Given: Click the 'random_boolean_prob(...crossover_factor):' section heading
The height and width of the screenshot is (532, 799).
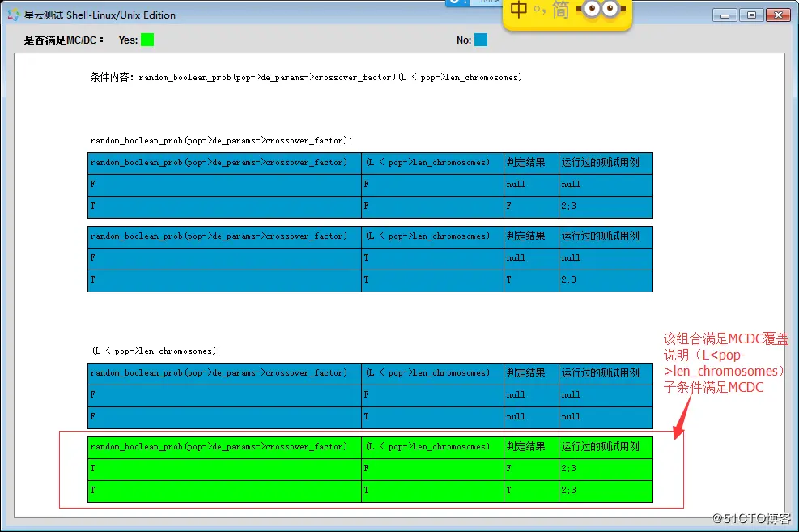Looking at the screenshot, I should click(221, 141).
